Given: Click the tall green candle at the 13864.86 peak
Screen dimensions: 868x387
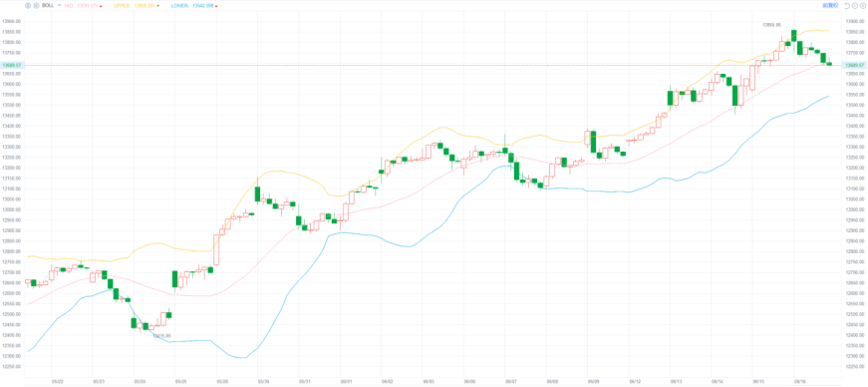Looking at the screenshot, I should point(794,36).
